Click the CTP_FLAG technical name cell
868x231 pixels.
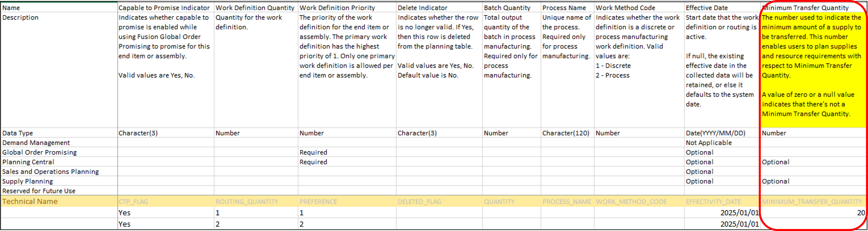click(133, 202)
